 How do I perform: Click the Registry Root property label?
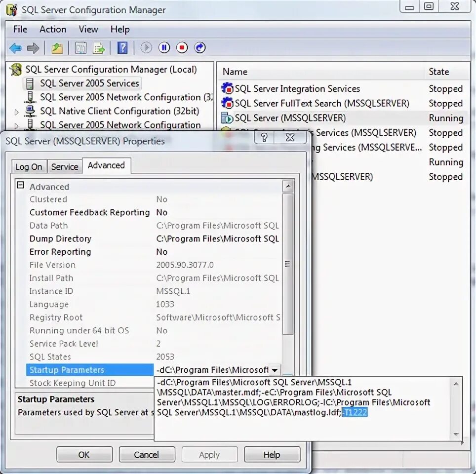[x=56, y=317]
